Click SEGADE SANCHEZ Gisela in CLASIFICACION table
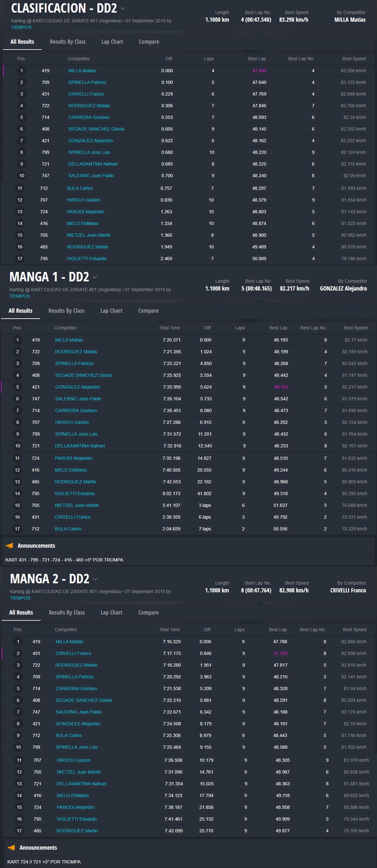377x868 pixels. pos(96,129)
